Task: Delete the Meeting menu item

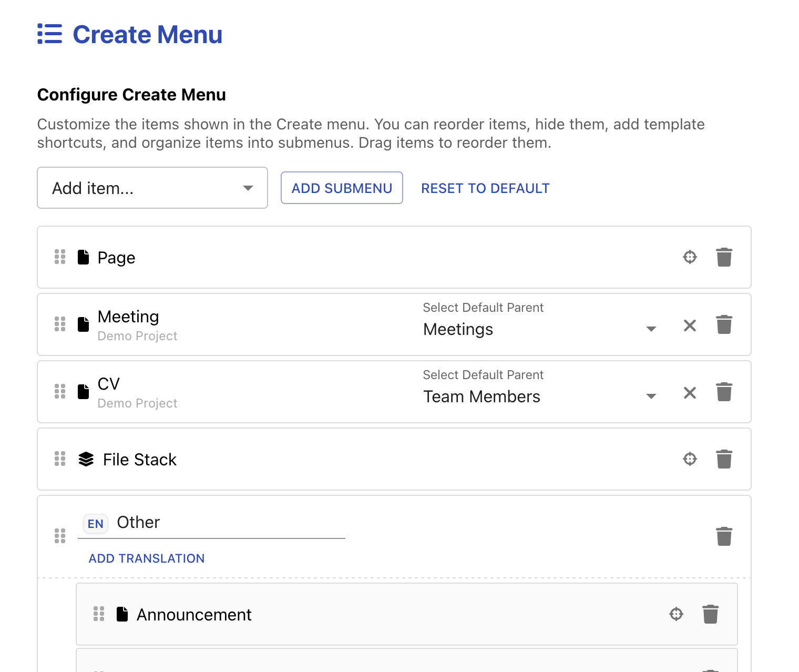Action: pyautogui.click(x=724, y=324)
